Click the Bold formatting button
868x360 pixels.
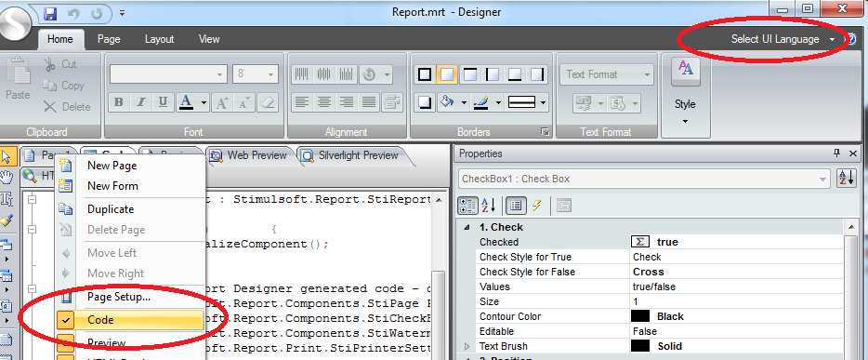pos(118,102)
